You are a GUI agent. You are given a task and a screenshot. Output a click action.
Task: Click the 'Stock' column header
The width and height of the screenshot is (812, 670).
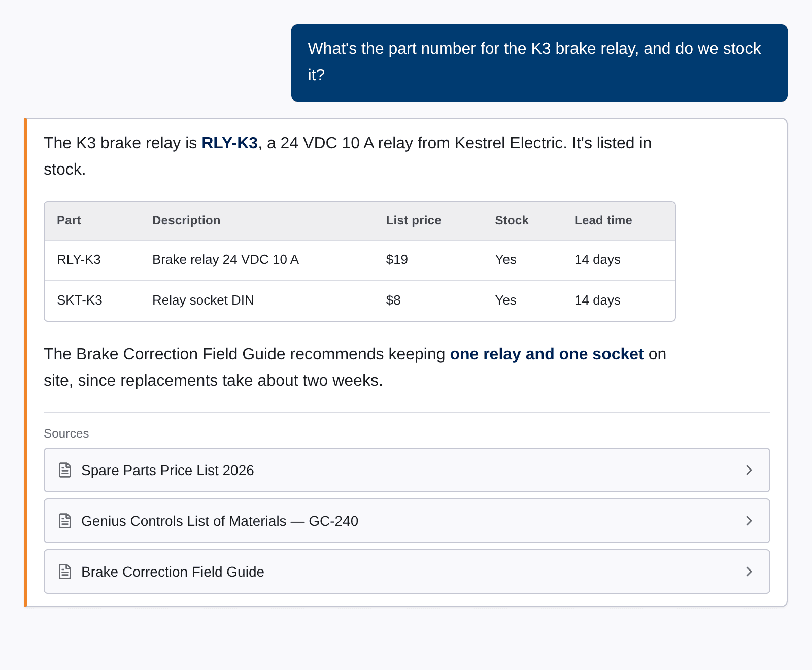pos(512,220)
